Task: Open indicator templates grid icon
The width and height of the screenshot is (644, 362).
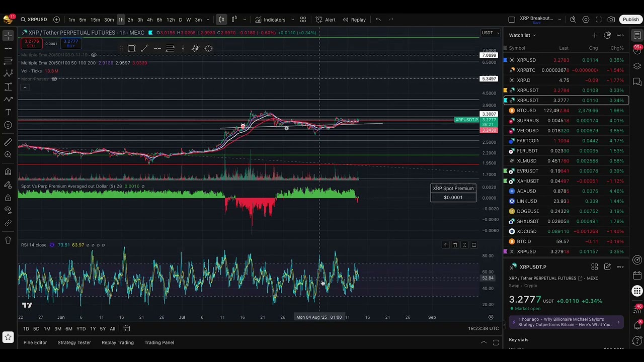Action: tap(303, 20)
